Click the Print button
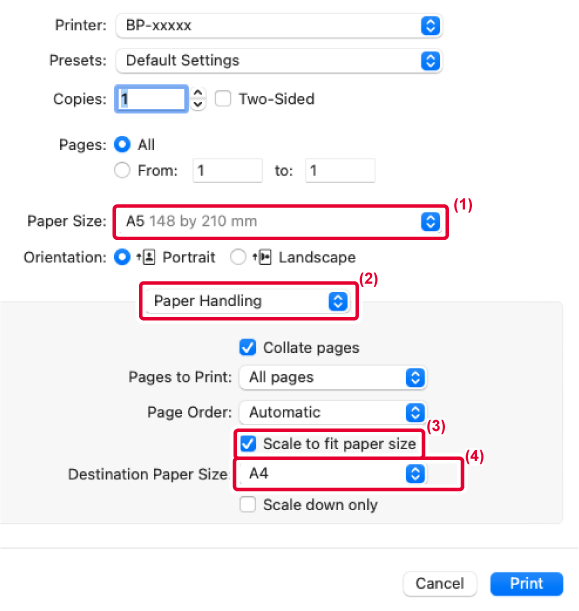The height and width of the screenshot is (611, 579). [526, 583]
